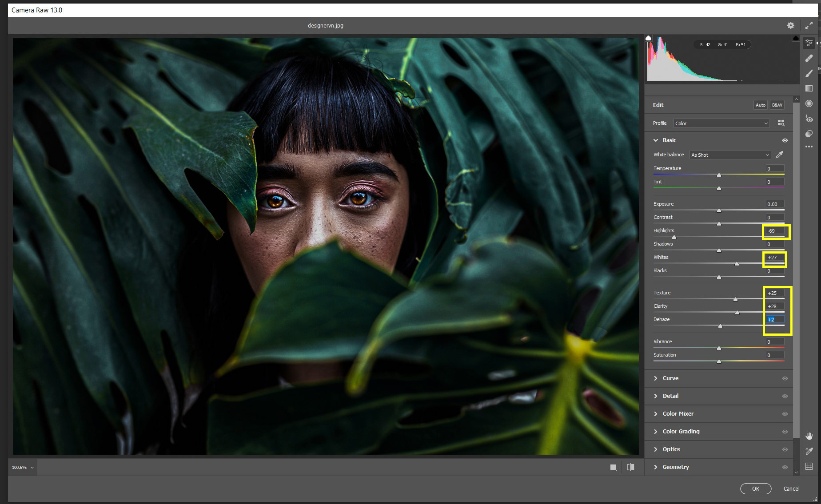
Task: Click the Tint value field
Action: tap(775, 182)
